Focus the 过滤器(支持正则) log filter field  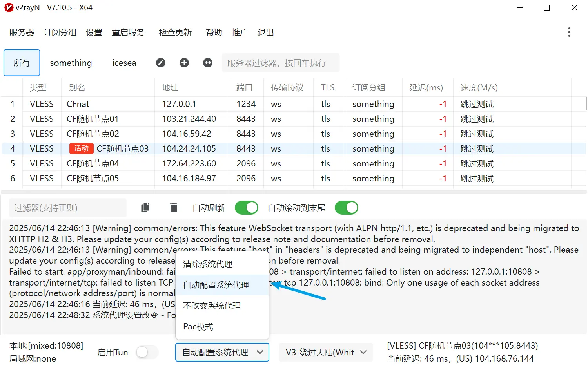click(x=67, y=208)
